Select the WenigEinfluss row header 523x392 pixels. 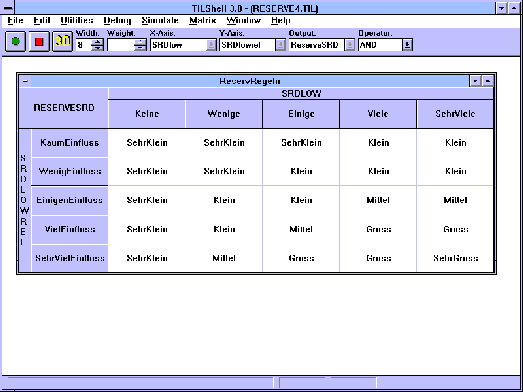click(x=70, y=171)
